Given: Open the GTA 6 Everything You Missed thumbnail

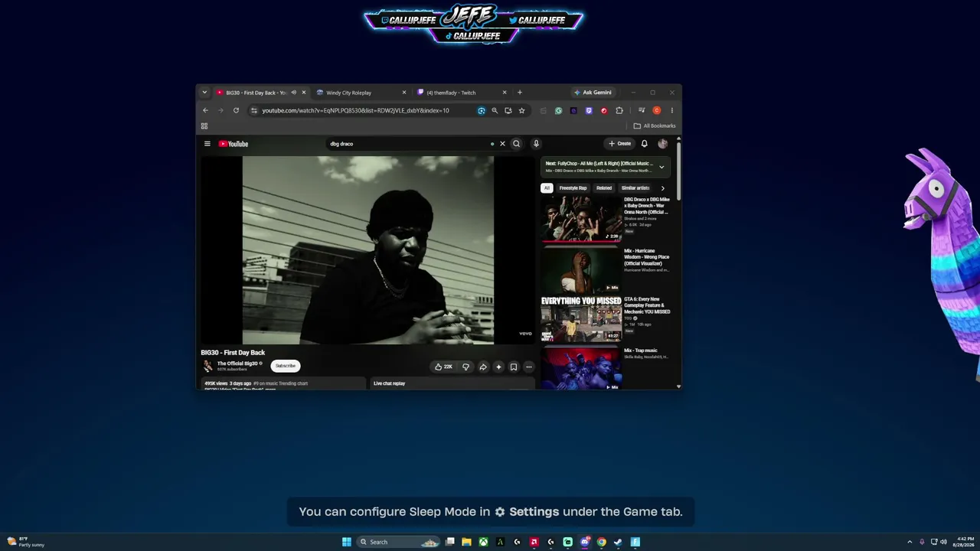Looking at the screenshot, I should pyautogui.click(x=581, y=319).
